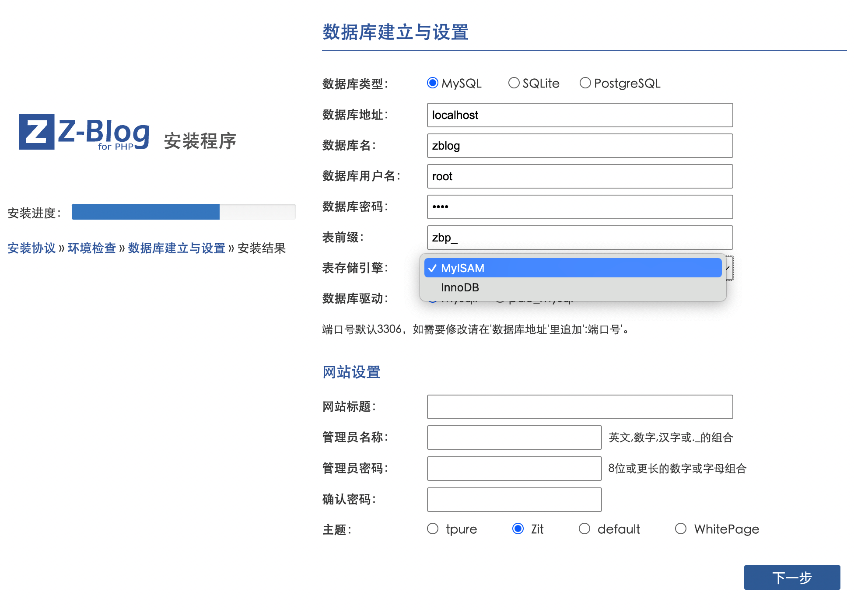The height and width of the screenshot is (616, 854).
Task: Click the 表存储引擎 label
Action: 355,268
